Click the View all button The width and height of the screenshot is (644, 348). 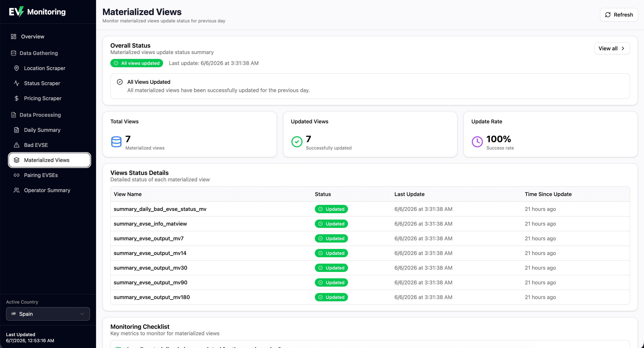pos(612,48)
